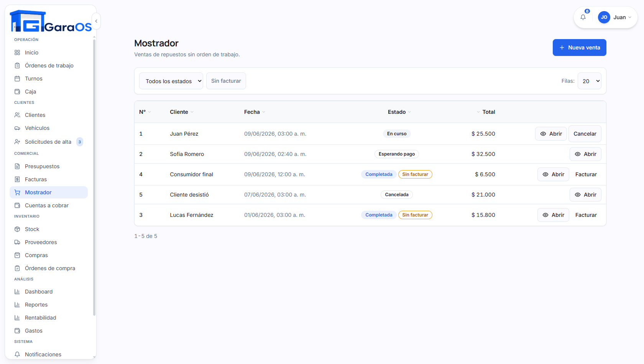Click the Presupuestos document icon
The width and height of the screenshot is (644, 364).
17,166
